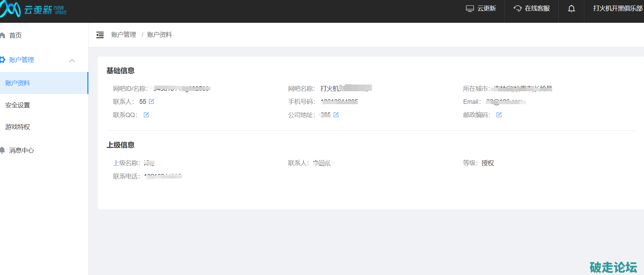Open the 首页 menu item
The height and width of the screenshot is (275, 644).
pyautogui.click(x=15, y=35)
